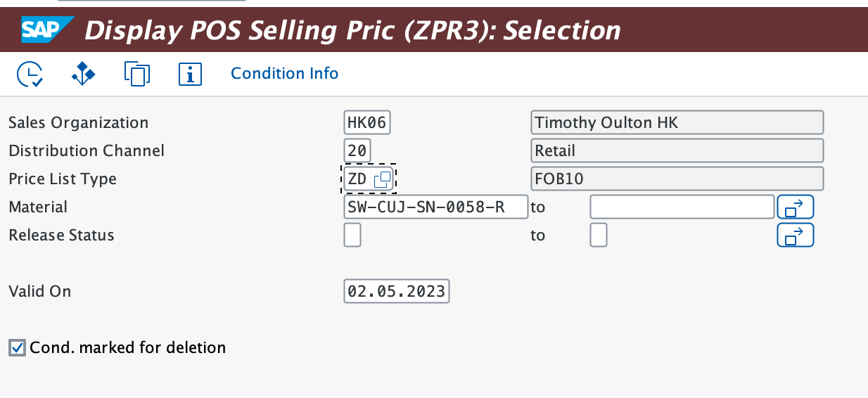Viewport: 868px width, 398px height.
Task: Select the Distribution Channel field
Action: (357, 151)
